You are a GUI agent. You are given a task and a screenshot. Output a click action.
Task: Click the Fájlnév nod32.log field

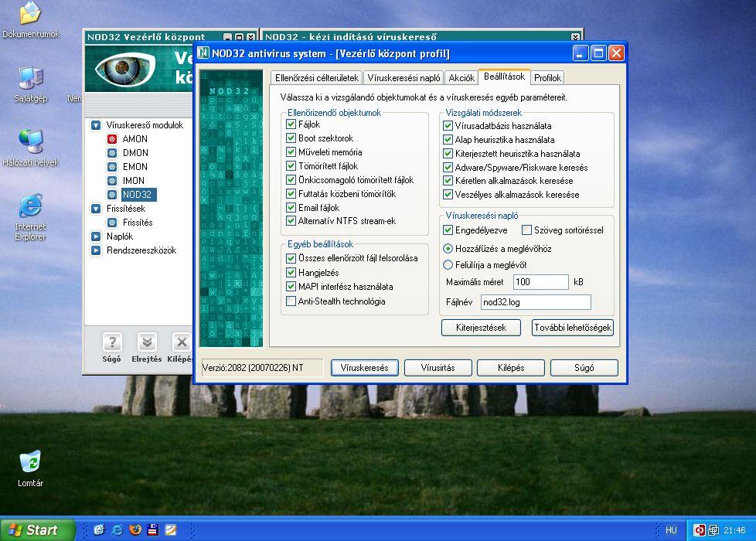[x=536, y=302]
